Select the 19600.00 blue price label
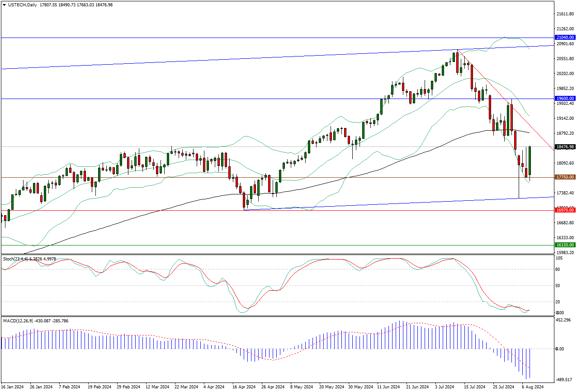 pyautogui.click(x=565, y=98)
